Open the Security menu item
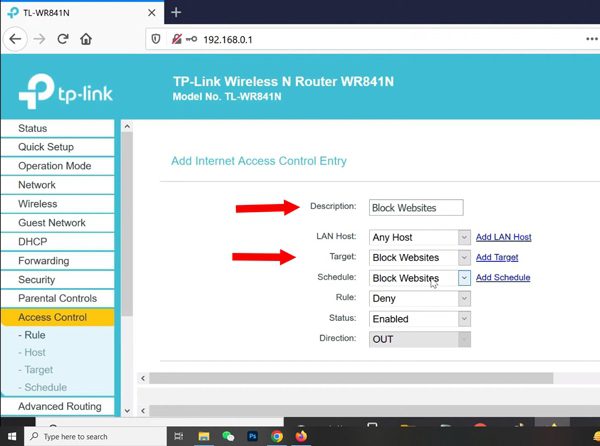 point(57,280)
